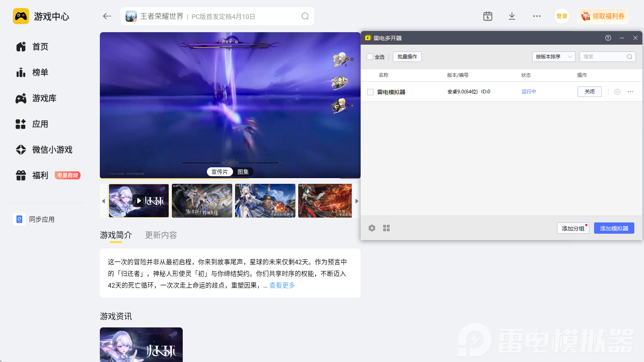Open more options for 雷电模拟器 row
Image resolution: width=644 pixels, height=362 pixels.
click(630, 92)
